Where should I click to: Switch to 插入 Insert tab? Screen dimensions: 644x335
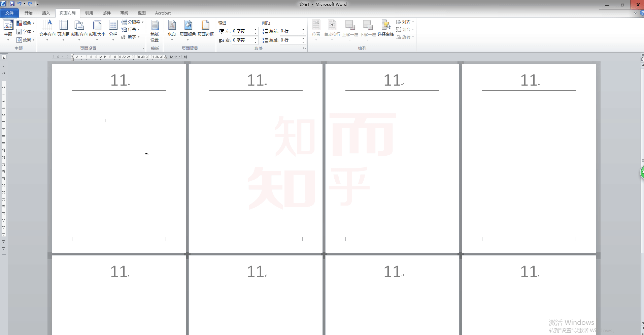46,13
